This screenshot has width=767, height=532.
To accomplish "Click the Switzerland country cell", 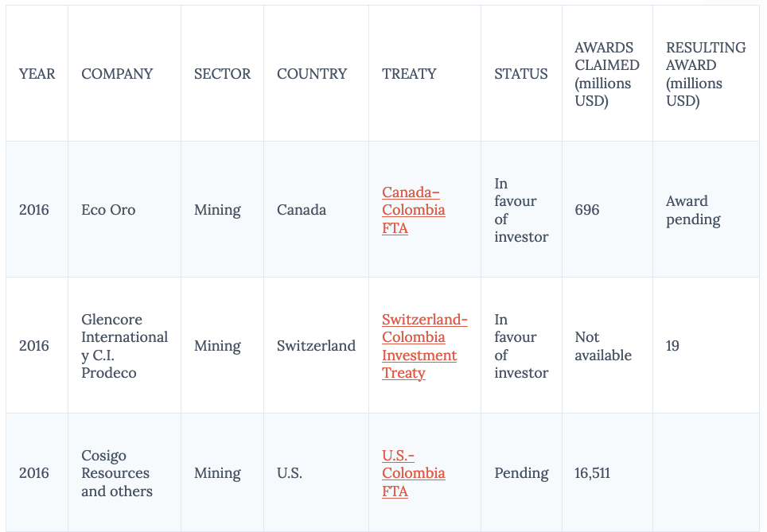I will point(316,346).
